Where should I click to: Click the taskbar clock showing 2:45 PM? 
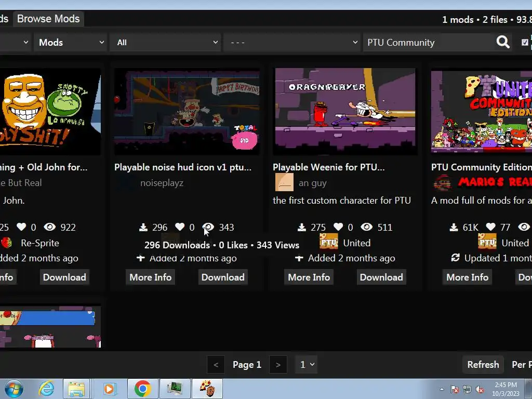[506, 389]
